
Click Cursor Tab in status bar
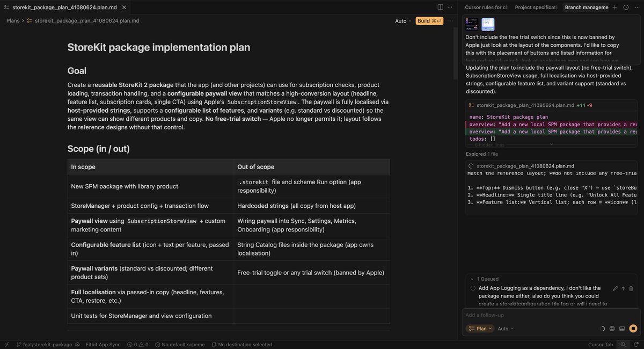[x=601, y=345]
